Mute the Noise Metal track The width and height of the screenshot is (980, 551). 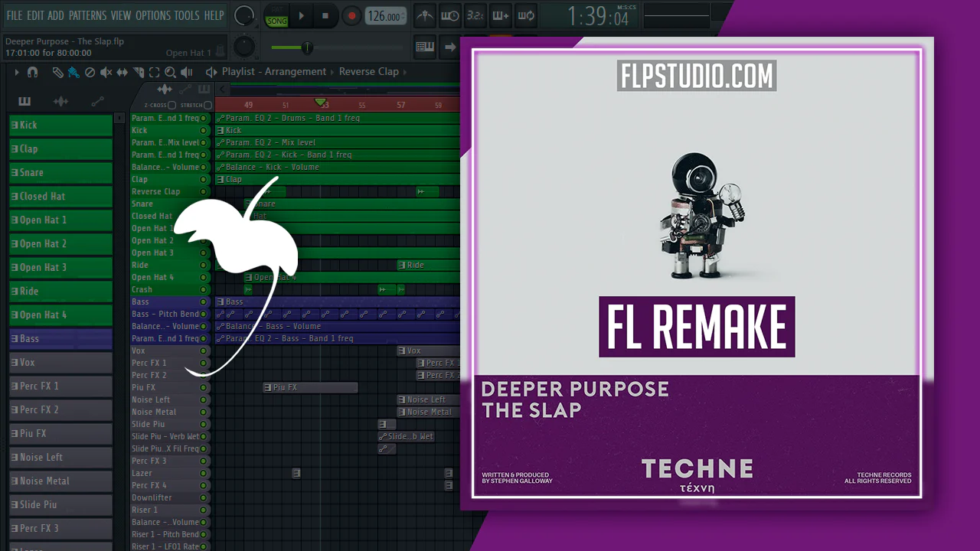(204, 412)
